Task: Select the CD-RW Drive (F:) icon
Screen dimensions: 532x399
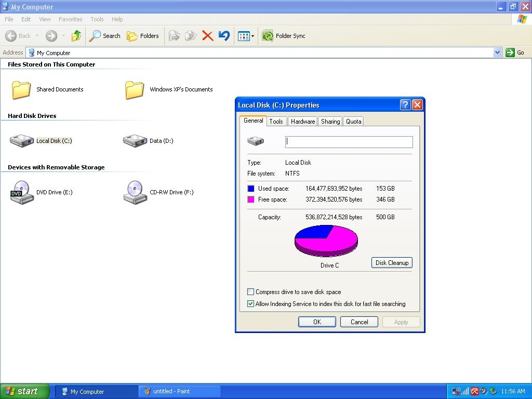Action: pos(135,192)
